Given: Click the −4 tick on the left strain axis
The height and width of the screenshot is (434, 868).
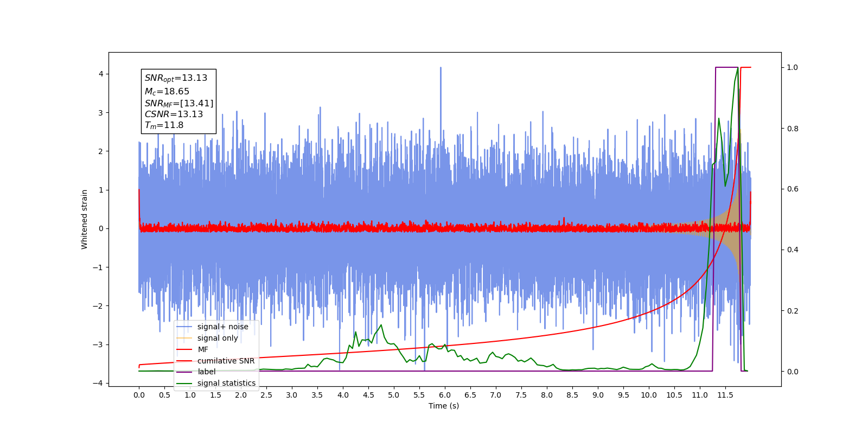Looking at the screenshot, I should coord(98,383).
